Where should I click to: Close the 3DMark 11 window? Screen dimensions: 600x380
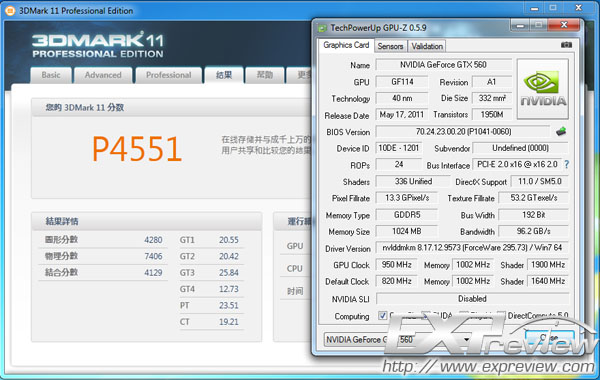click(579, 8)
